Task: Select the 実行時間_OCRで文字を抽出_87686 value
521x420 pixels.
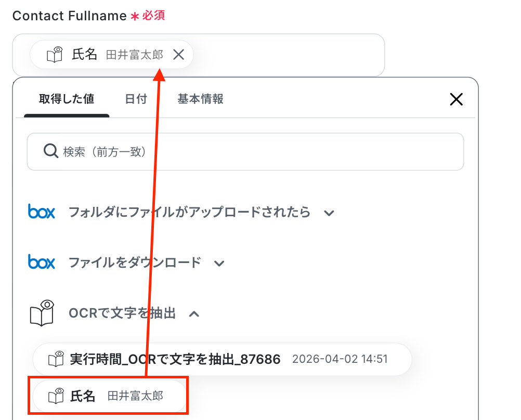Action: click(x=175, y=359)
